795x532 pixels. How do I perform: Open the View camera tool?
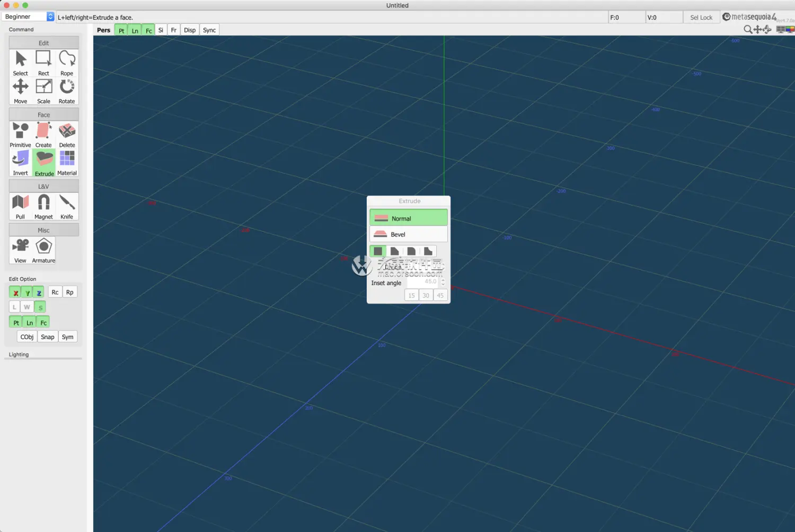point(21,250)
